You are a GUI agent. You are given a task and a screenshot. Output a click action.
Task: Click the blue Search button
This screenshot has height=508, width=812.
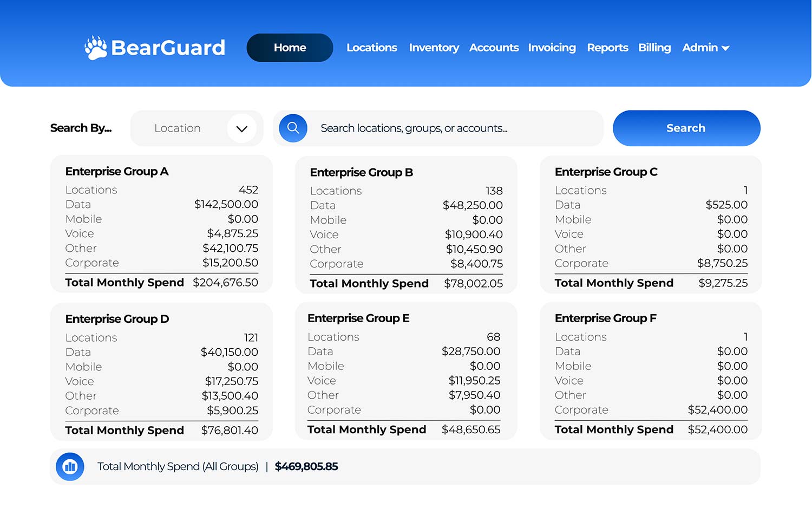click(686, 128)
